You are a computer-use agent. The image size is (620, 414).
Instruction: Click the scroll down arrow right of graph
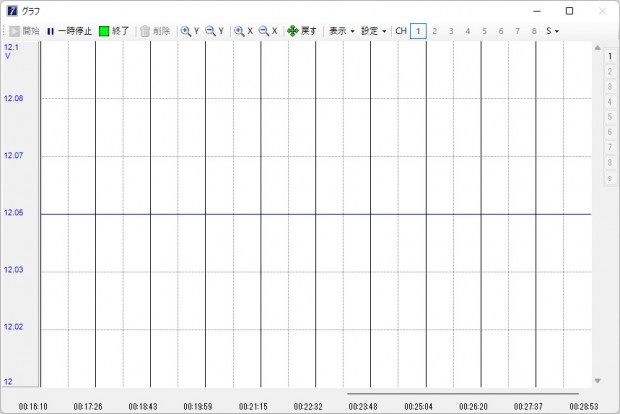pyautogui.click(x=598, y=381)
